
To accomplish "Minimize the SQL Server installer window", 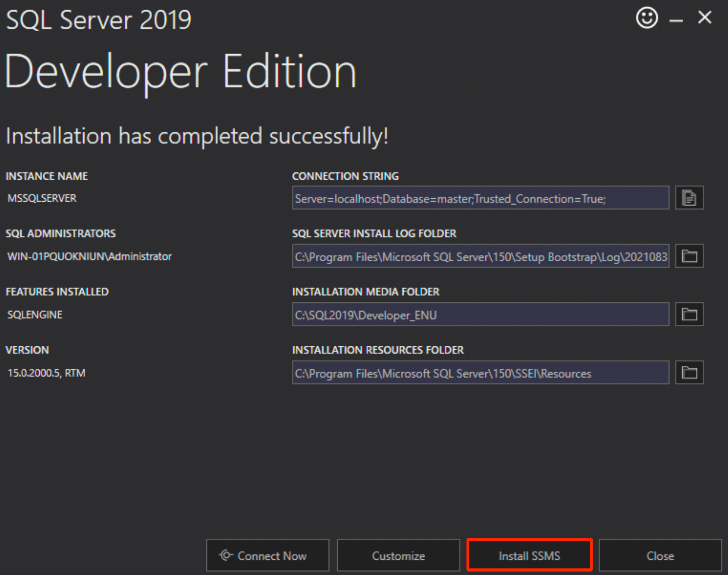I will click(x=676, y=20).
